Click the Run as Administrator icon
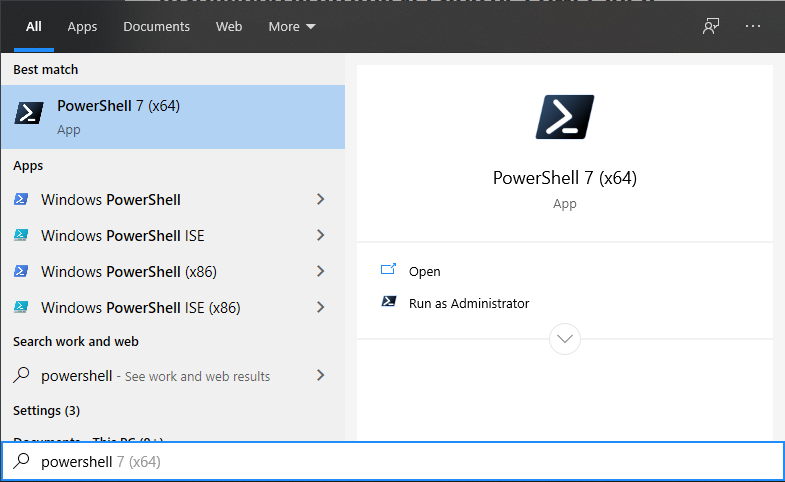 (x=388, y=301)
